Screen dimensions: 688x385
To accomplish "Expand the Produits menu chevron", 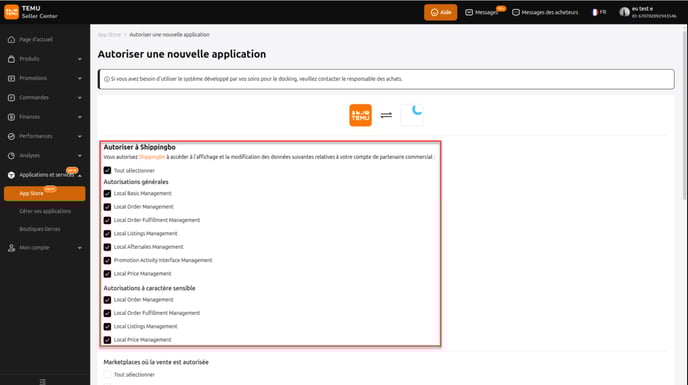I will click(79, 59).
